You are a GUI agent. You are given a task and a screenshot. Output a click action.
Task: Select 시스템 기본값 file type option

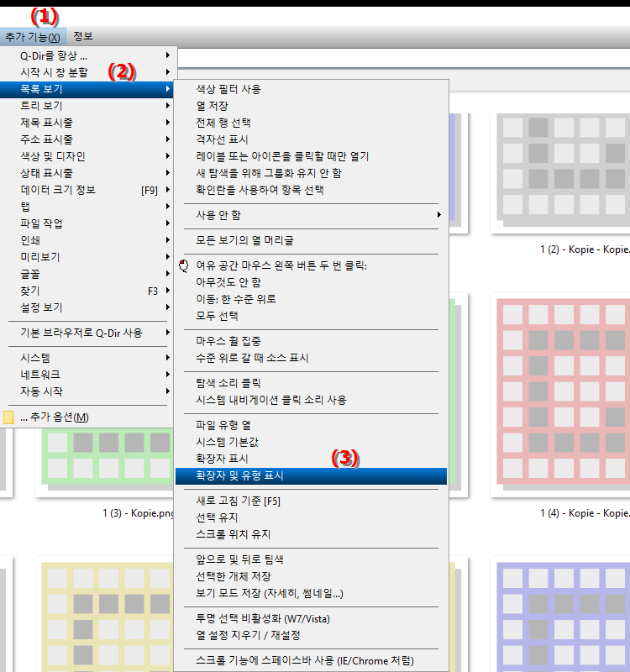pos(311,442)
